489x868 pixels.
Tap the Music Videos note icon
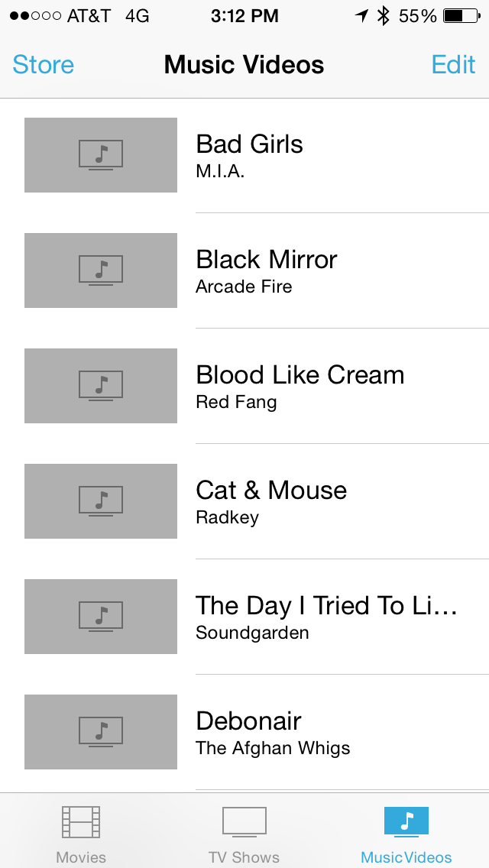click(x=406, y=821)
